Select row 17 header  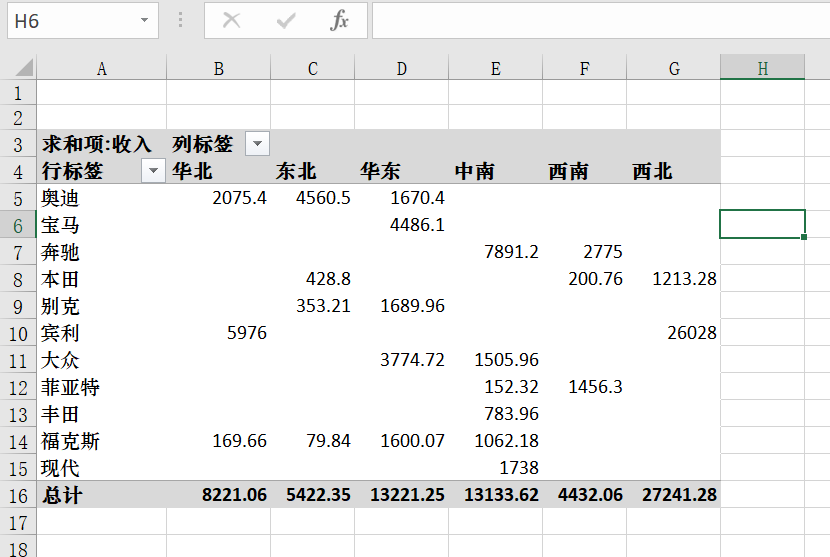point(18,523)
